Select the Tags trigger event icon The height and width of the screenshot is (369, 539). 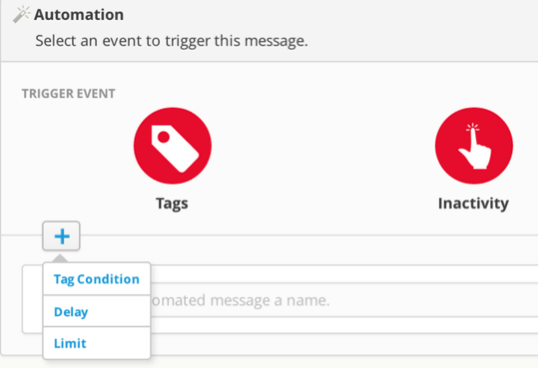coord(173,146)
